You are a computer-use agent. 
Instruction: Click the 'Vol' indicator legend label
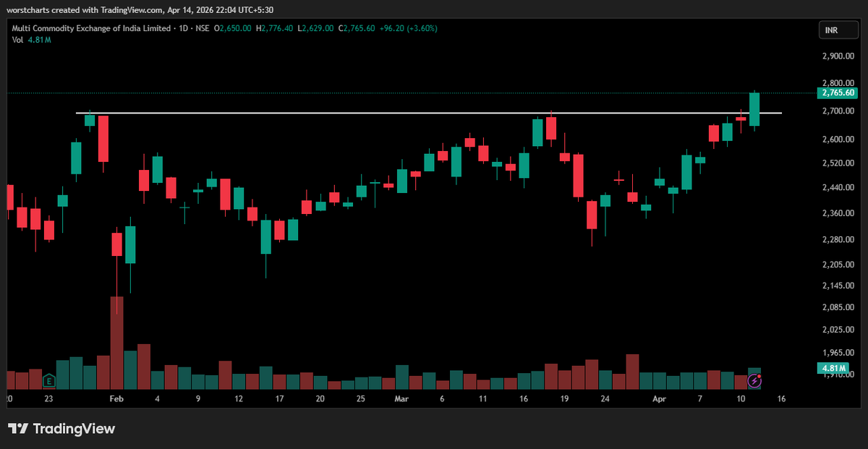(17, 40)
